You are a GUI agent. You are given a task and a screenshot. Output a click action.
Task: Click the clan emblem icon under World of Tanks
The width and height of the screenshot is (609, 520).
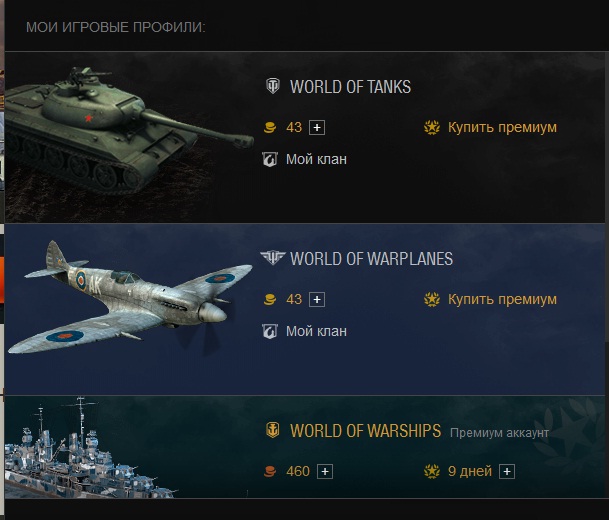(270, 159)
